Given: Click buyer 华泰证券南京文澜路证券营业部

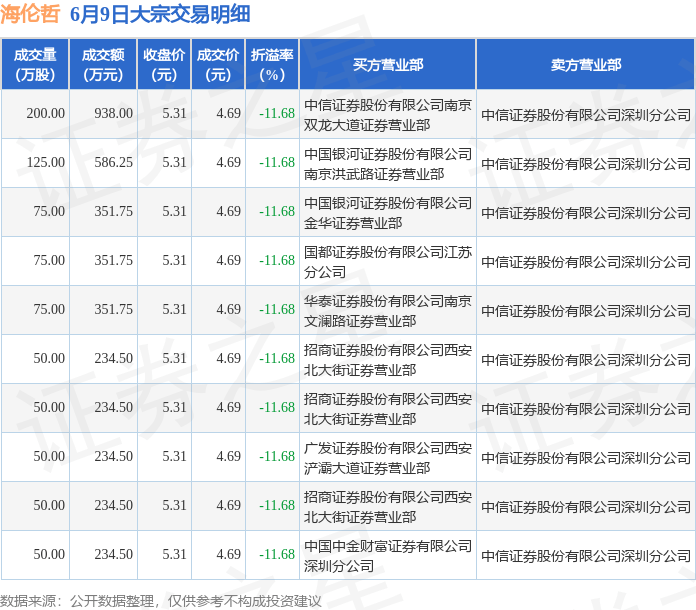Looking at the screenshot, I should coord(388,310).
